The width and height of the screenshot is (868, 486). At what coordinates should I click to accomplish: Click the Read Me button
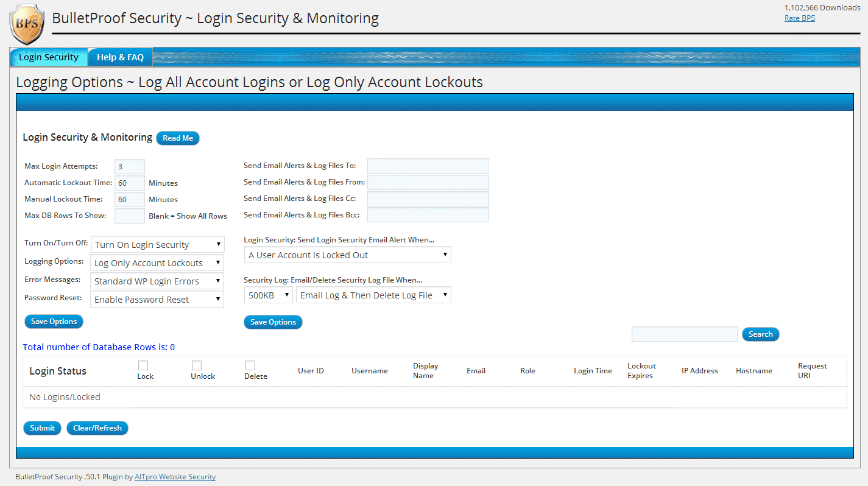(177, 138)
